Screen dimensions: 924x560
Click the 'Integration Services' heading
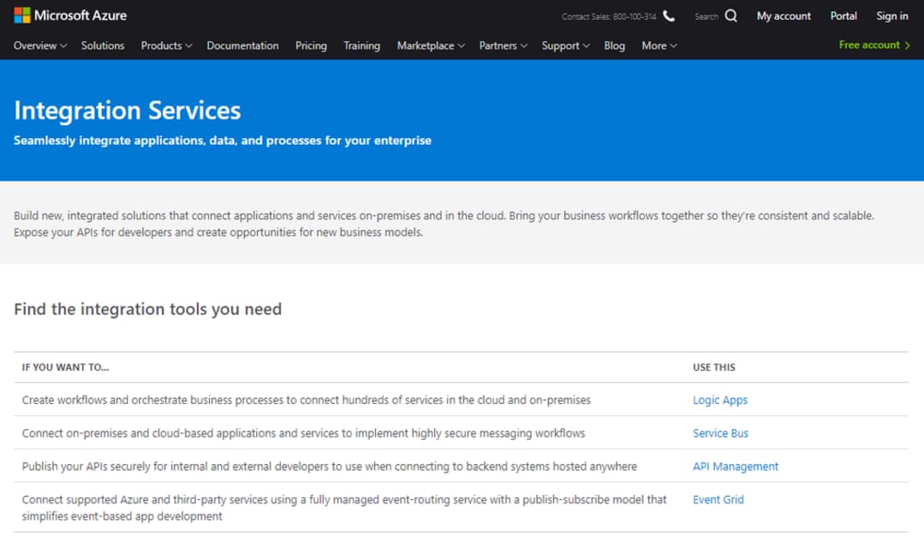point(128,110)
